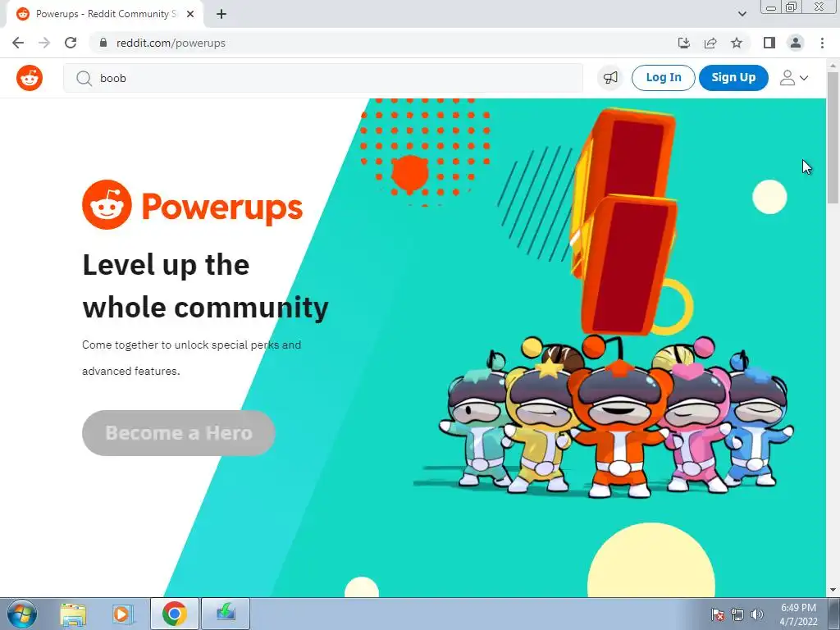This screenshot has width=840, height=630.
Task: Bookmark this page with star icon
Action: coord(737,43)
